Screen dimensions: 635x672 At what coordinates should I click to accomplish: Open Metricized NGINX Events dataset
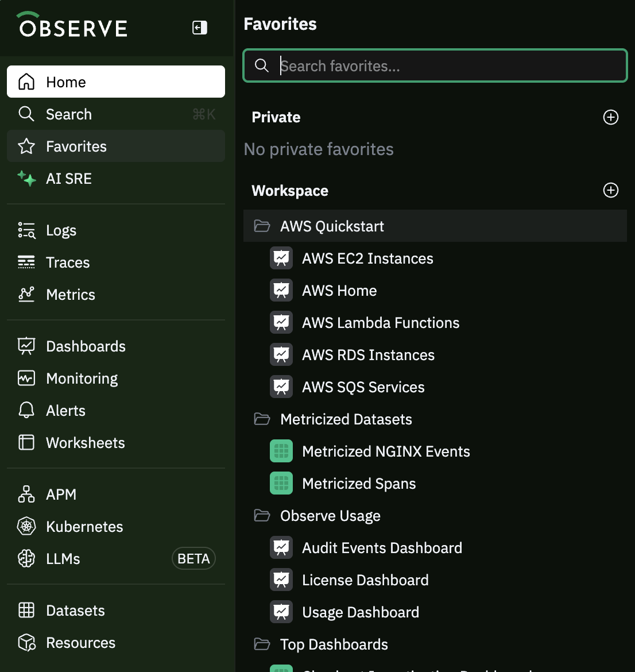coord(435,451)
